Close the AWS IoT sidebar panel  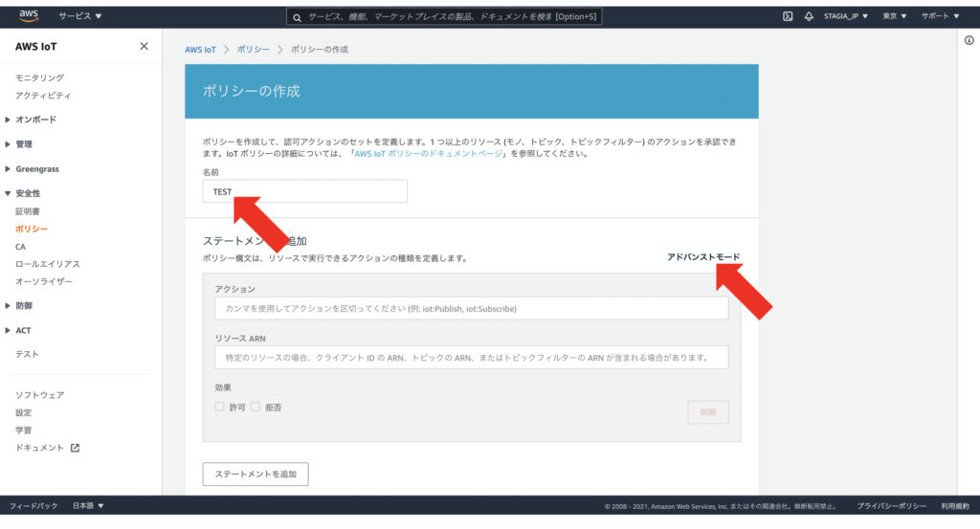tap(144, 46)
